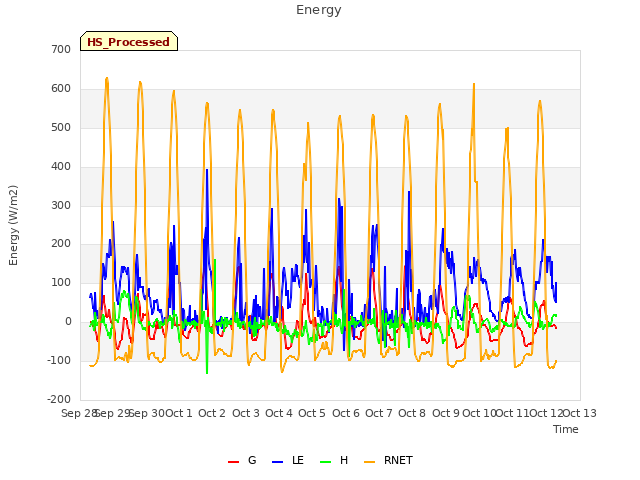The image size is (640, 480).
Task: Click the orange RNET legend color marker
Action: tap(369, 462)
